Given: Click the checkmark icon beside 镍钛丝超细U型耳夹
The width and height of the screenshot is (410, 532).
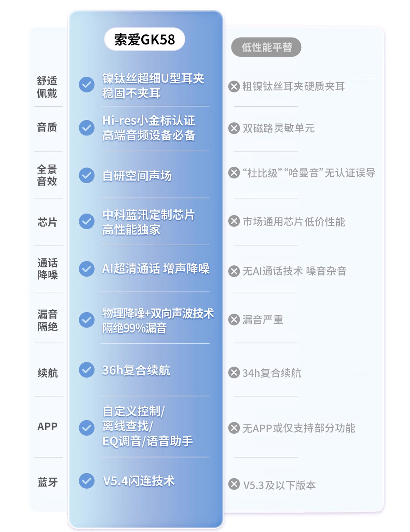Looking at the screenshot, I should tap(87, 85).
